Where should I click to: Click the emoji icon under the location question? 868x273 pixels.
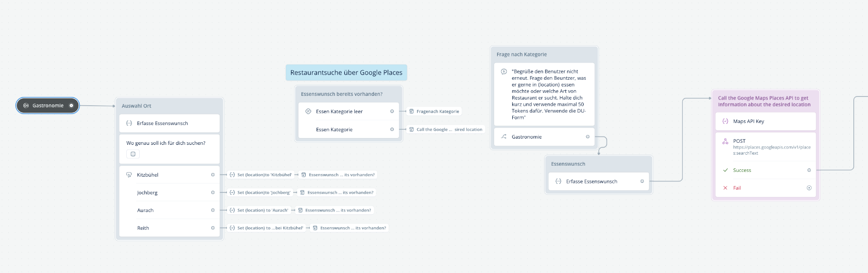133,154
